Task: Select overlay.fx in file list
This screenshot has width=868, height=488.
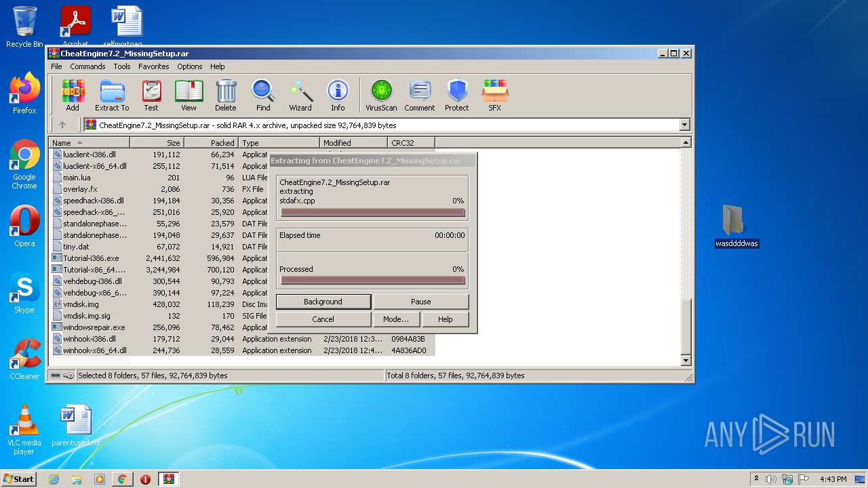Action: click(x=80, y=189)
